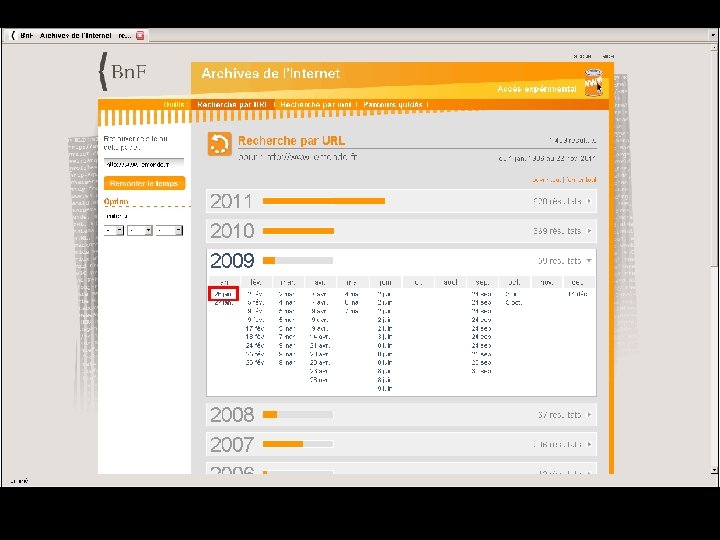Open the tab list dropdown arrow

point(713,35)
